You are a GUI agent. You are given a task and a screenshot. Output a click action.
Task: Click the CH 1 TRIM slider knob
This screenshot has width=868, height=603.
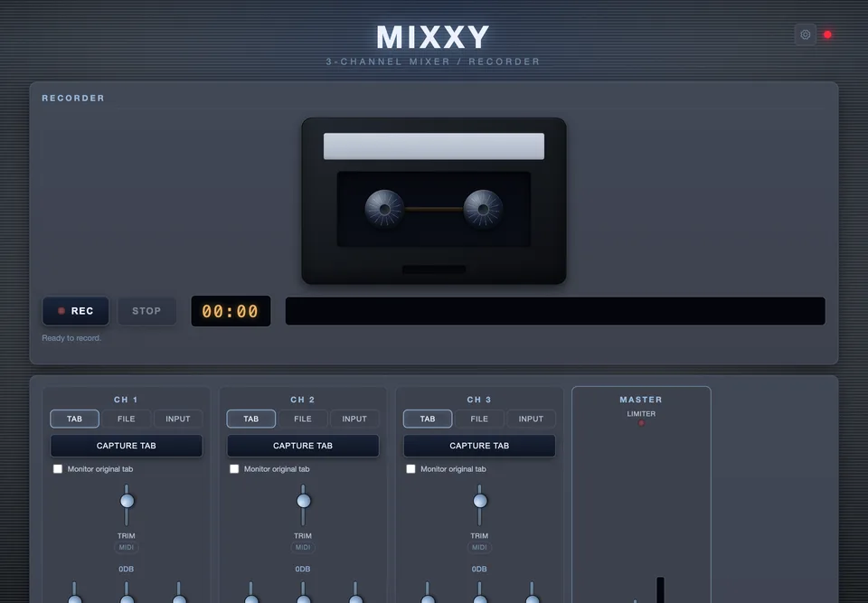tap(127, 501)
